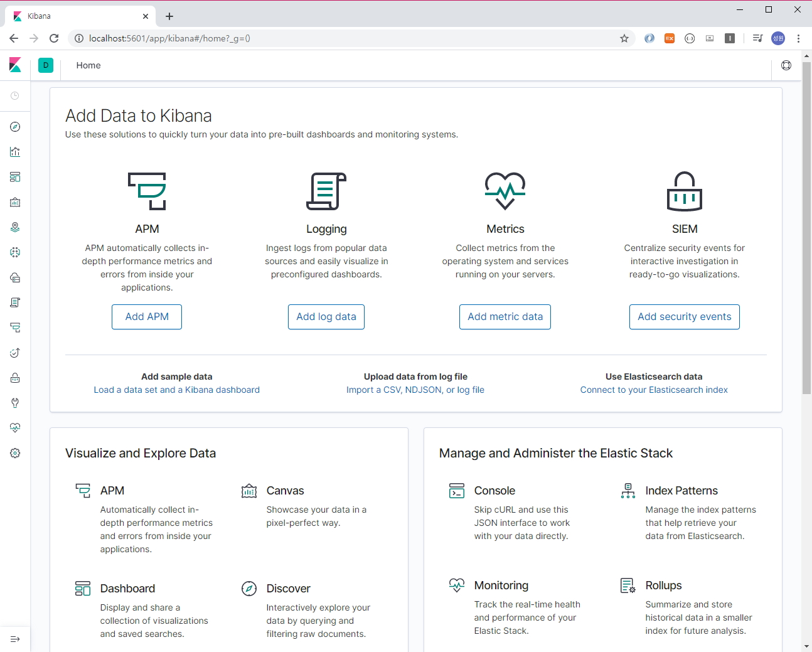The height and width of the screenshot is (652, 812).
Task: Open 'Load a data set and a Kibana dashboard' link
Action: click(177, 390)
